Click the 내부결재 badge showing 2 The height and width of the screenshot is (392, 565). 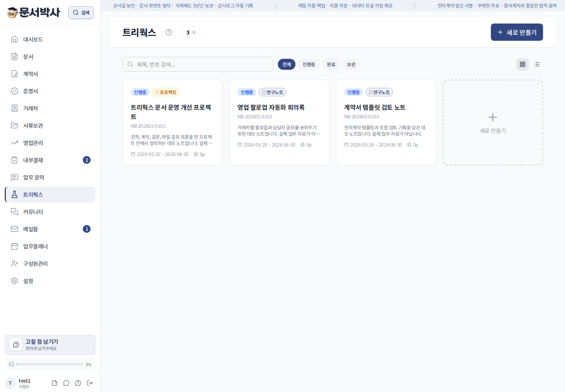point(87,160)
